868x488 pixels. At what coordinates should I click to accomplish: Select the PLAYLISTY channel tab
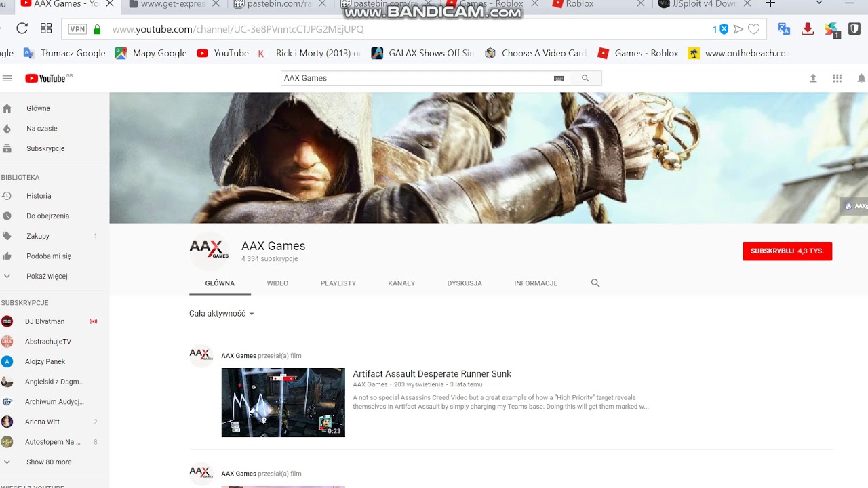(x=338, y=283)
